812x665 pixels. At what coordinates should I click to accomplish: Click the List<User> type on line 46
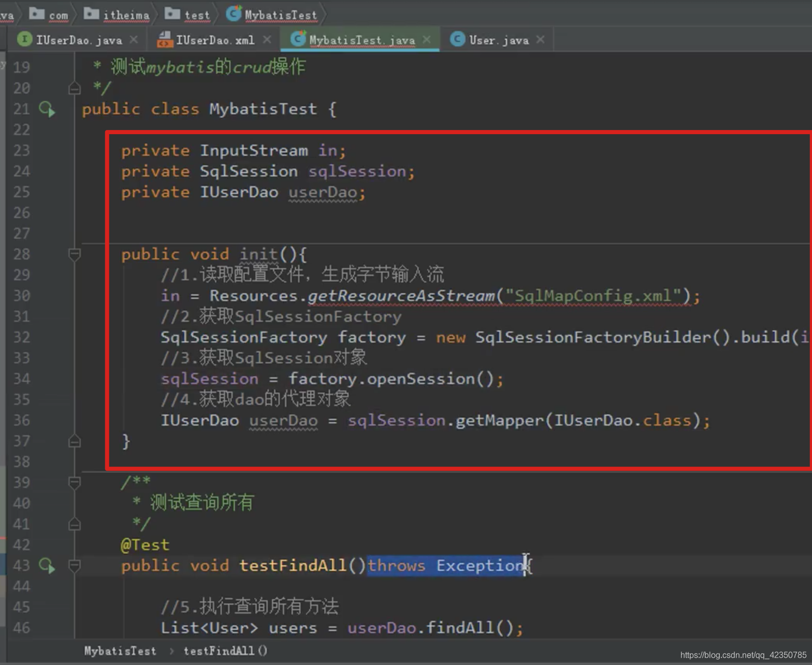[x=209, y=628]
